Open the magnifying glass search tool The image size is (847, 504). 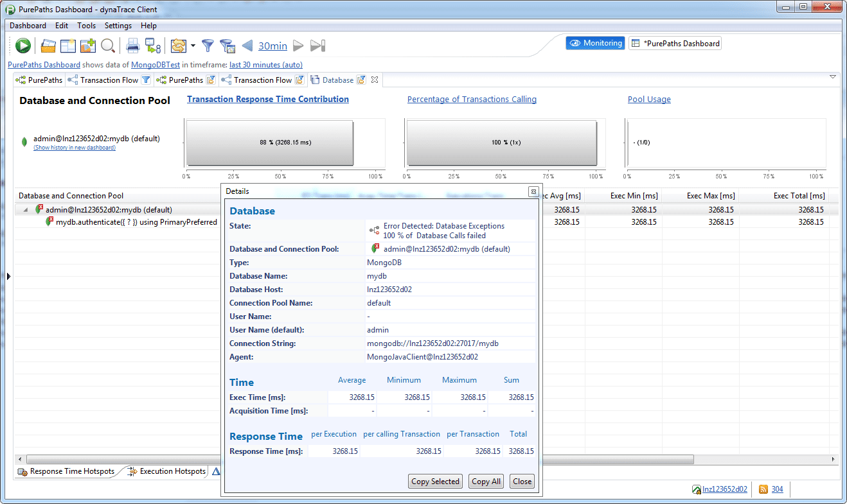tap(107, 46)
